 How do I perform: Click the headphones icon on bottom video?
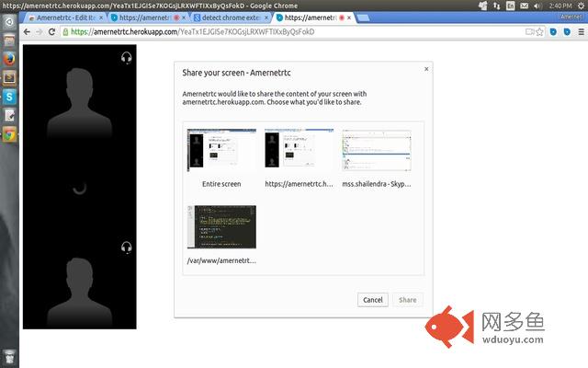pos(127,247)
